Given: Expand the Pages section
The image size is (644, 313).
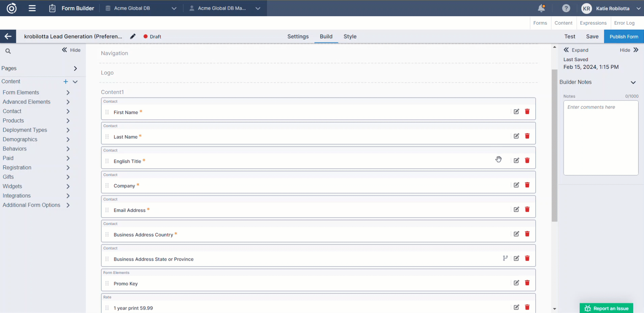Looking at the screenshot, I should click(x=75, y=68).
